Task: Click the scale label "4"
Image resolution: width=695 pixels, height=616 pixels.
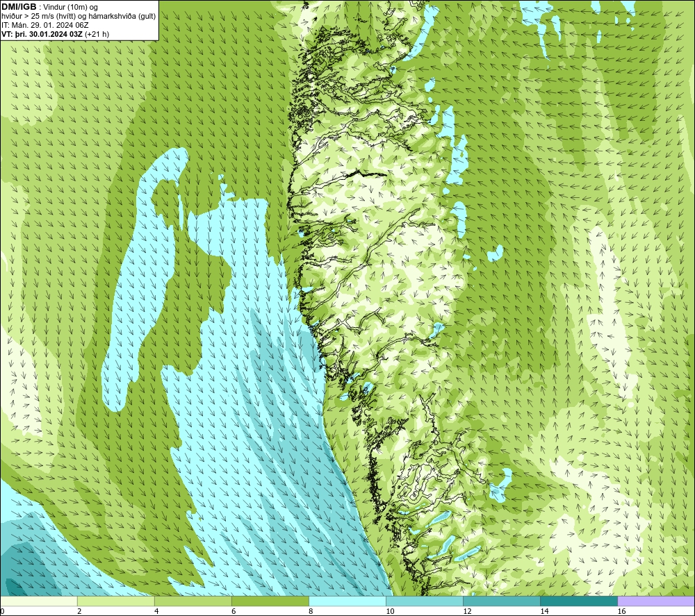Action: [x=156, y=612]
